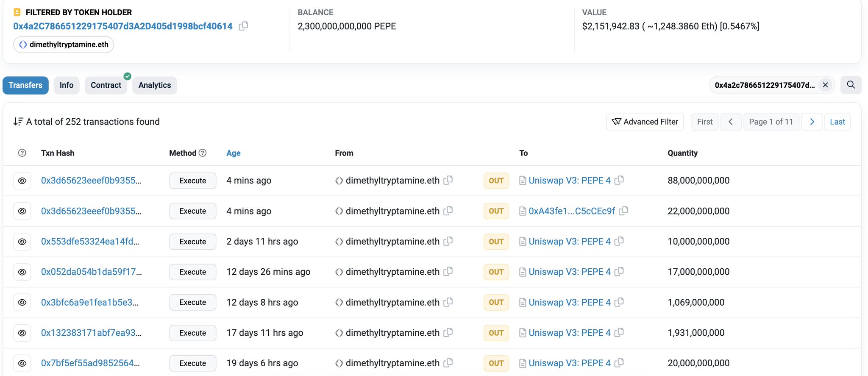Copy From address in 17,000,000,000 row
This screenshot has width=868, height=376.
[x=448, y=272]
